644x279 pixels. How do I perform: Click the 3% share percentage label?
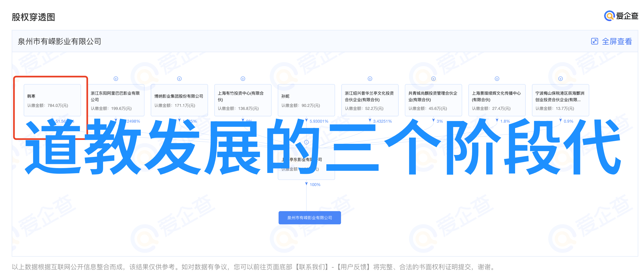(x=440, y=121)
